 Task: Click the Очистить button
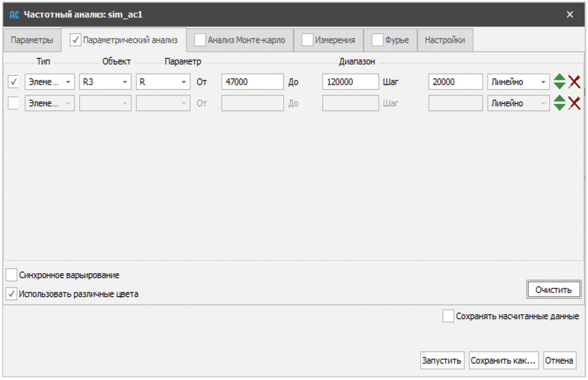pos(553,289)
